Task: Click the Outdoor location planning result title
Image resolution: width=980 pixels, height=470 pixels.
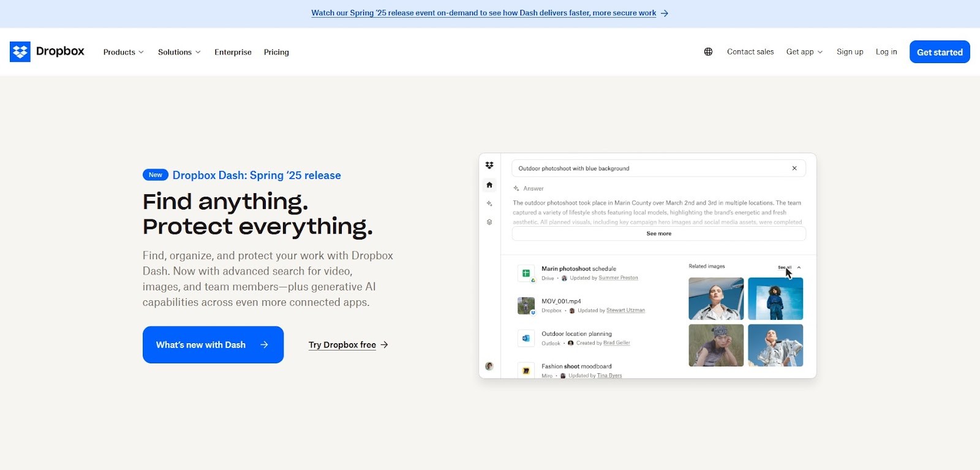Action: point(576,334)
